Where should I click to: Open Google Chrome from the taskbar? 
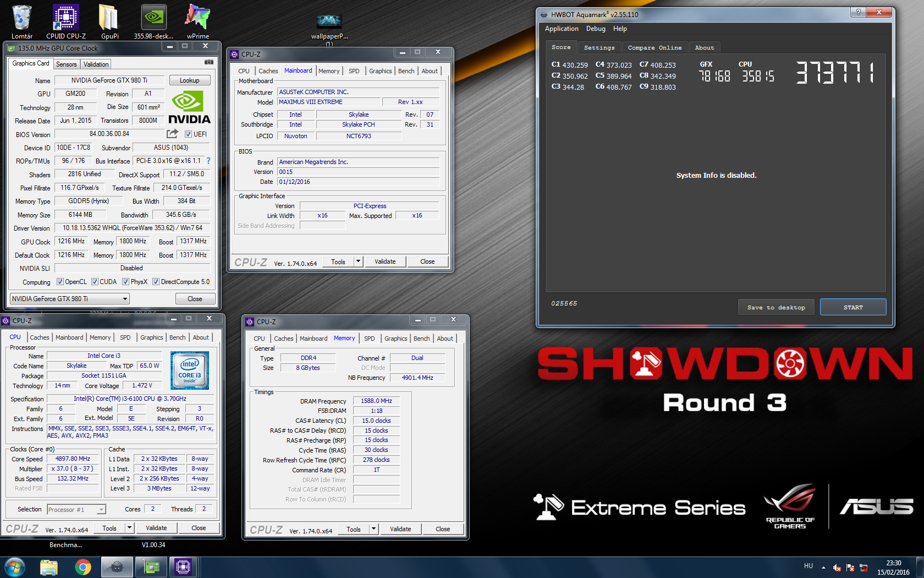tap(83, 567)
